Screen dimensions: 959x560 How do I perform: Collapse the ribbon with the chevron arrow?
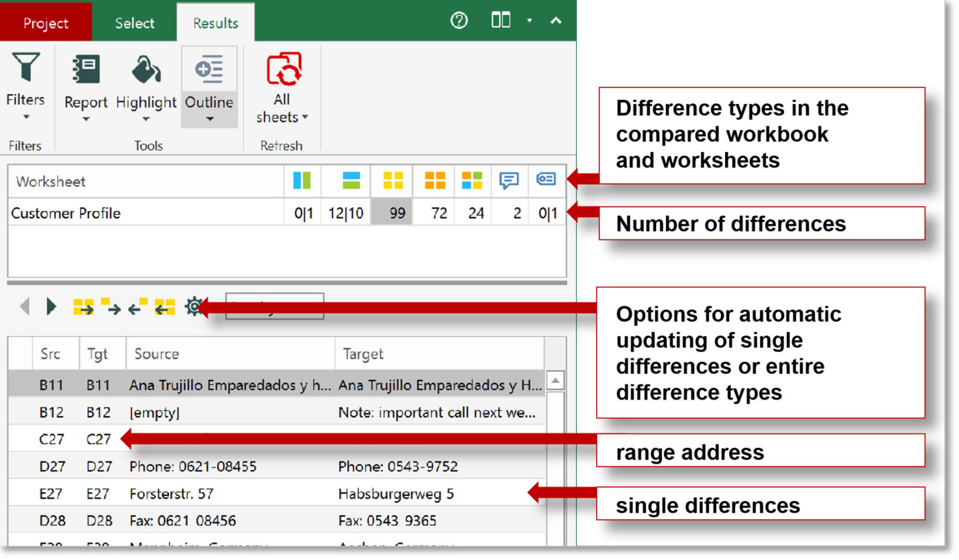point(556,21)
